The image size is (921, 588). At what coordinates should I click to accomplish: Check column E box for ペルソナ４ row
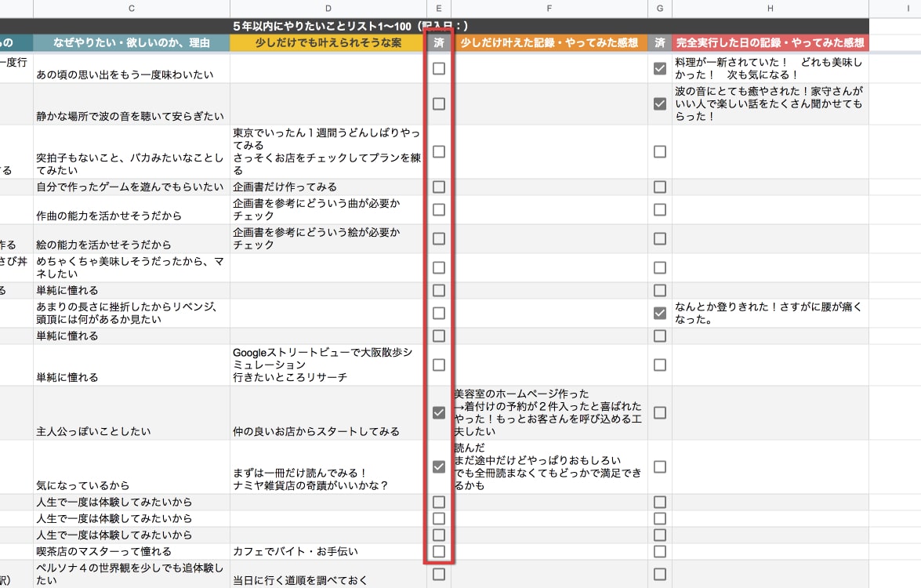click(x=439, y=574)
